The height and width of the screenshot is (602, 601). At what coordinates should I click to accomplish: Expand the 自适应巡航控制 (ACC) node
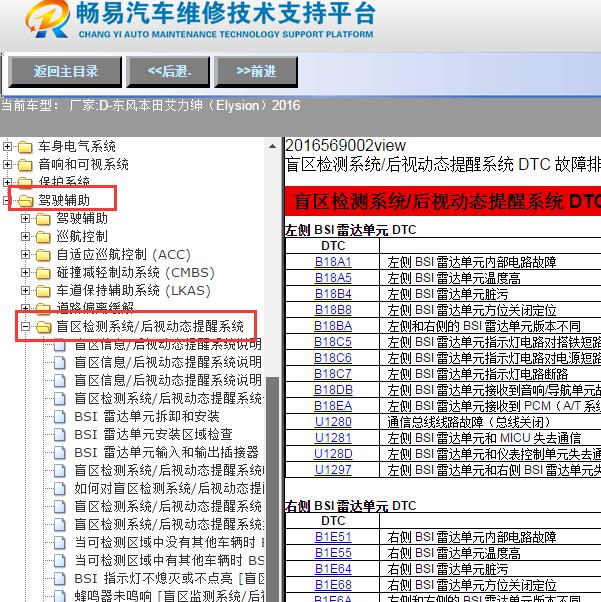point(25,255)
